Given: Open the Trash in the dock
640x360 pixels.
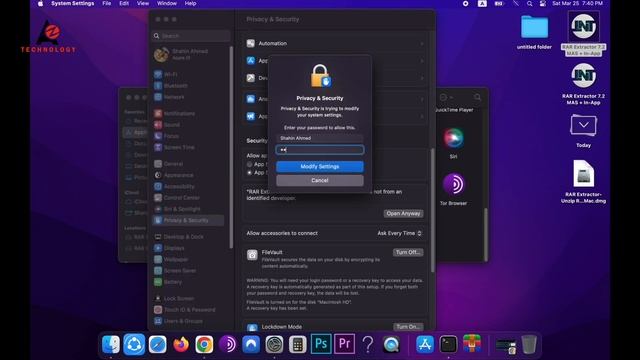Looking at the screenshot, I should click(529, 344).
